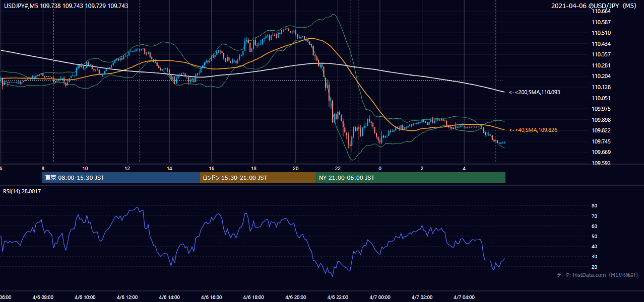Click the price axis value 110.204
This screenshot has height=302, width=644.
pos(602,77)
